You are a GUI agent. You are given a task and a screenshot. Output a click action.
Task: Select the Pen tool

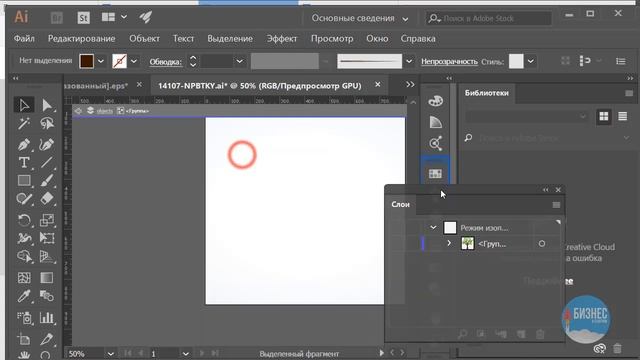click(24, 144)
